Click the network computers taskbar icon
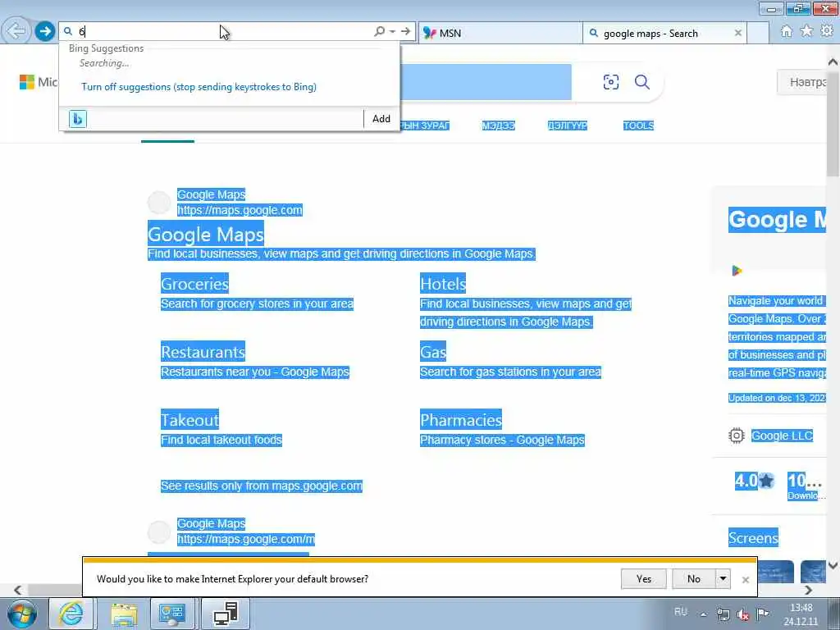 (226, 614)
